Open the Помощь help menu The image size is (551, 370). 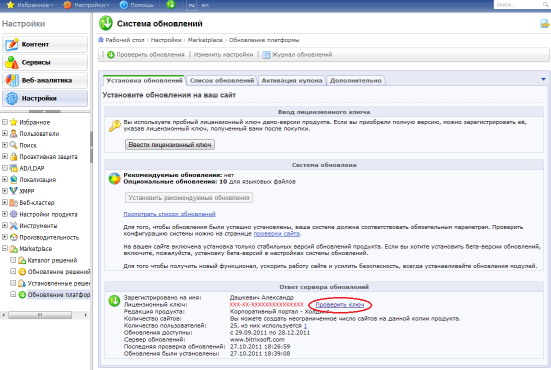[x=137, y=5]
